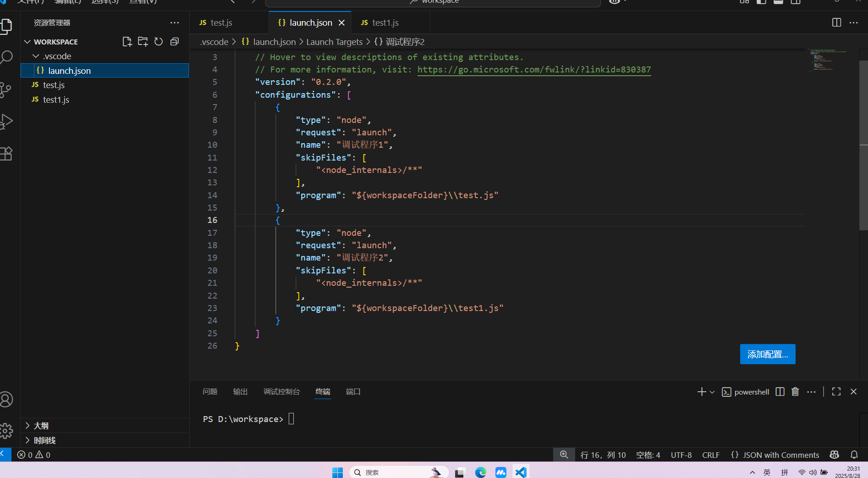Open Explorer panel more actions menu

coord(175,22)
